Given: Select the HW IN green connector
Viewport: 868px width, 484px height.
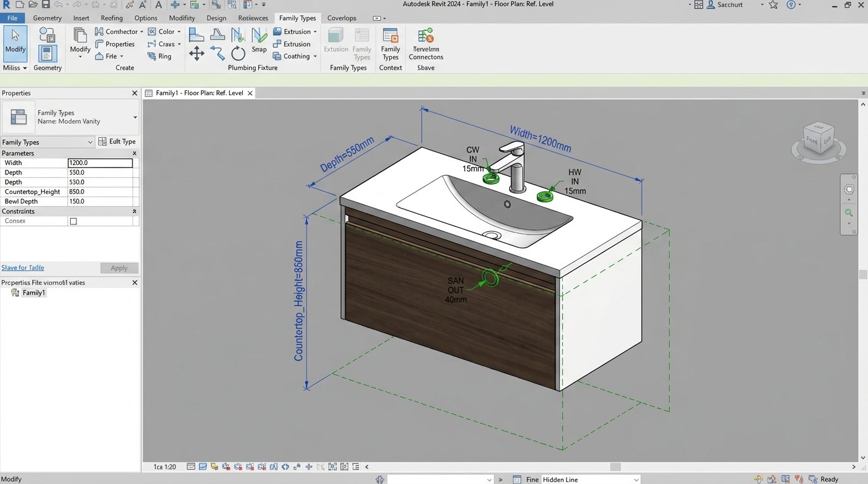Looking at the screenshot, I should pos(545,196).
